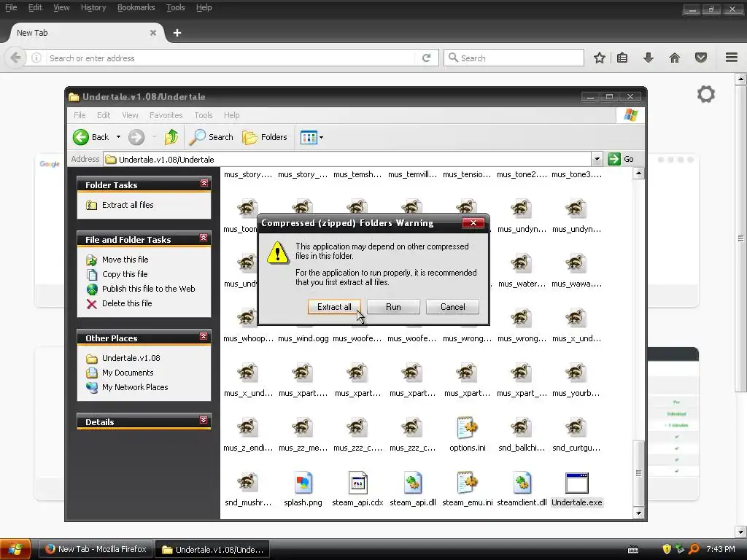Click the security shield tray icon
Screen dimensions: 747x560
tap(667, 549)
